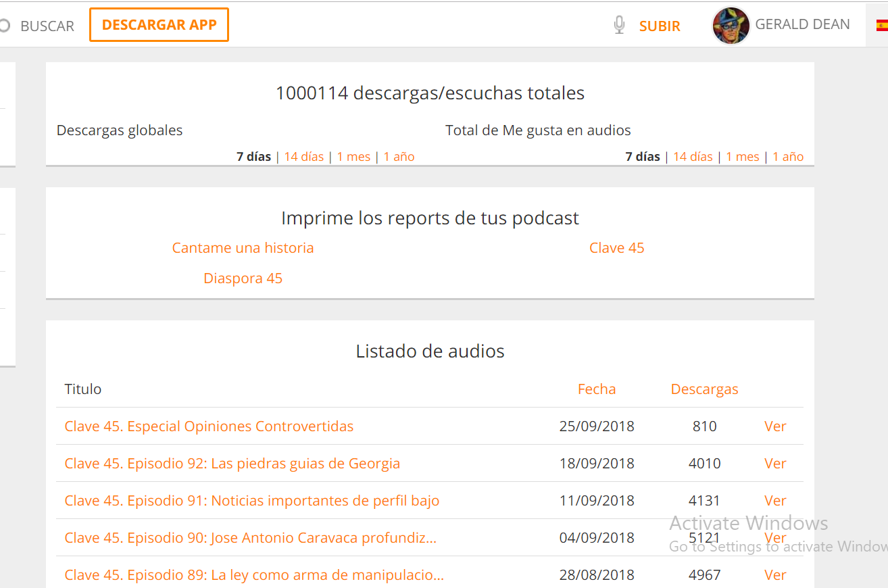
Task: Open the Diaspora 45 report link
Action: 243,278
